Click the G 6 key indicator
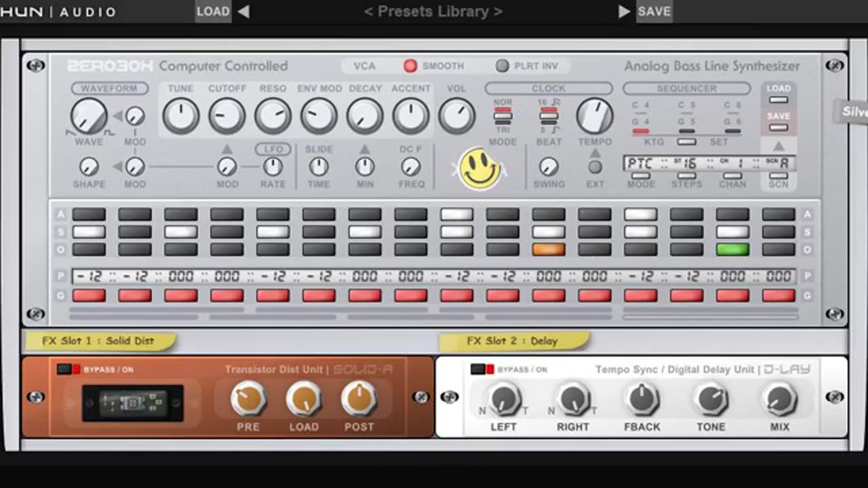The height and width of the screenshot is (488, 868). pyautogui.click(x=732, y=131)
